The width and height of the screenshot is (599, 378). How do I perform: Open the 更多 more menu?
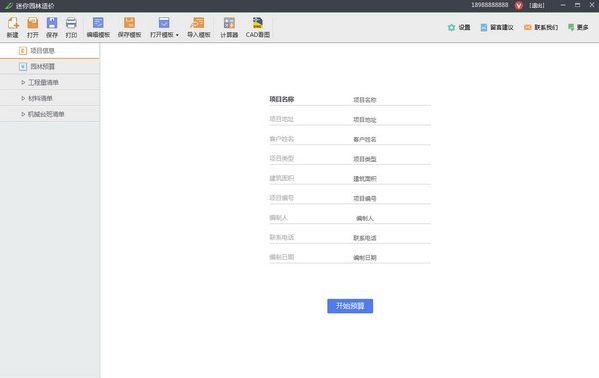[x=578, y=28]
